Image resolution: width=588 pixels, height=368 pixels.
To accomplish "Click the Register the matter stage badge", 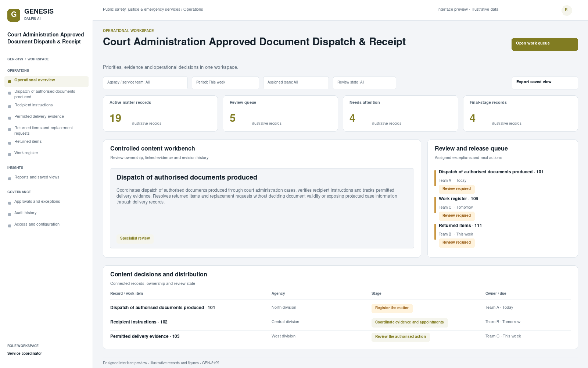I will 392,308.
